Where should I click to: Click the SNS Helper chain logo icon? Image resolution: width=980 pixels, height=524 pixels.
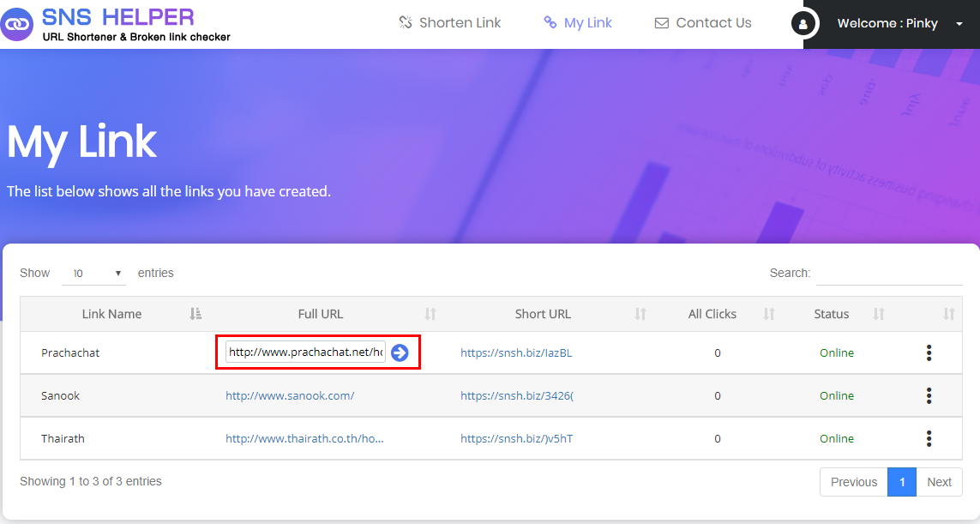tap(17, 24)
